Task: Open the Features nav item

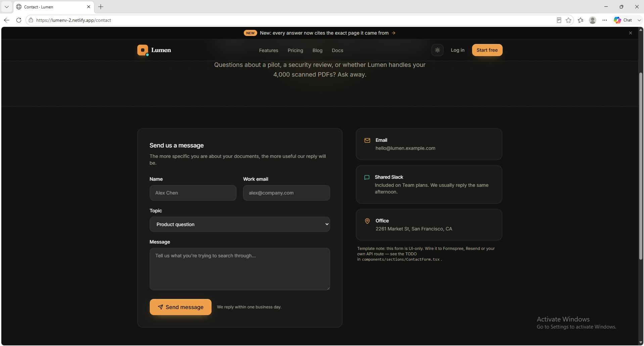Action: click(x=269, y=50)
